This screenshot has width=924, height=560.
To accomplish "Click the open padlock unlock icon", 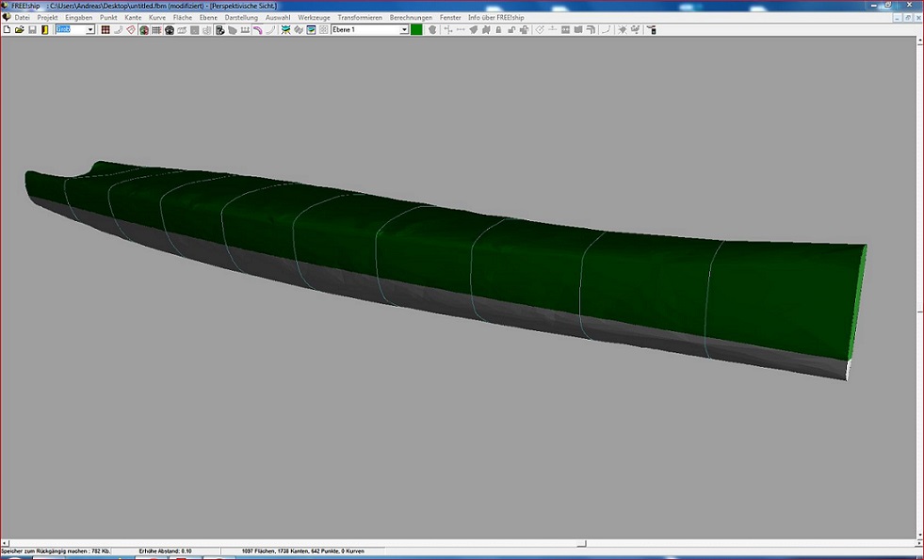I will [x=511, y=30].
